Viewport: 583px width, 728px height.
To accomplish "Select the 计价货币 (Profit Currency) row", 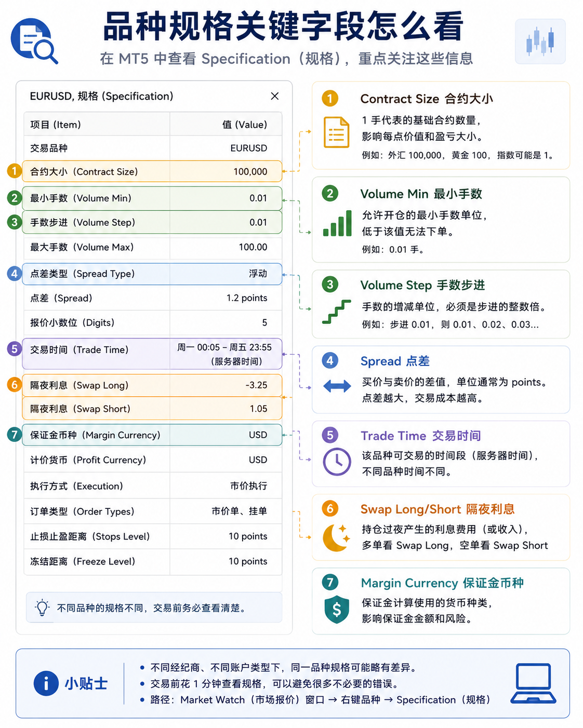I will (153, 460).
